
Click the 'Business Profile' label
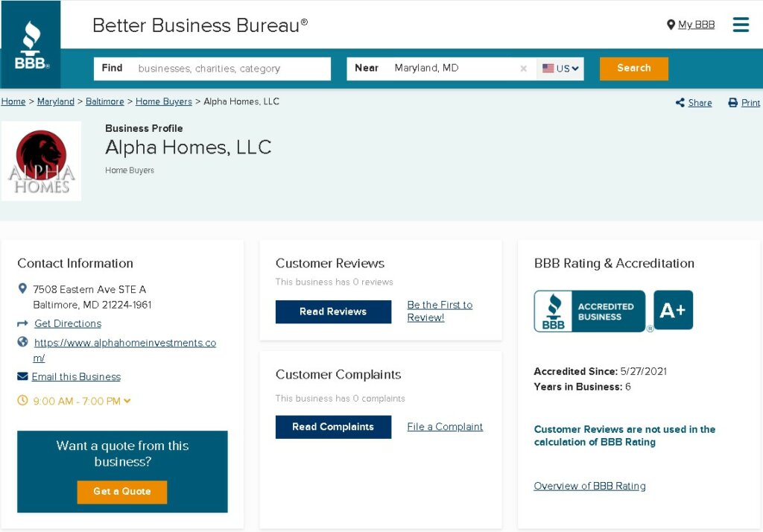pyautogui.click(x=144, y=128)
